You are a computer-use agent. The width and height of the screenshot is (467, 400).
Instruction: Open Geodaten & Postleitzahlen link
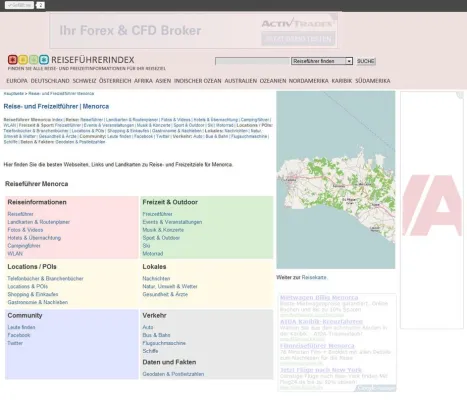coord(173,374)
